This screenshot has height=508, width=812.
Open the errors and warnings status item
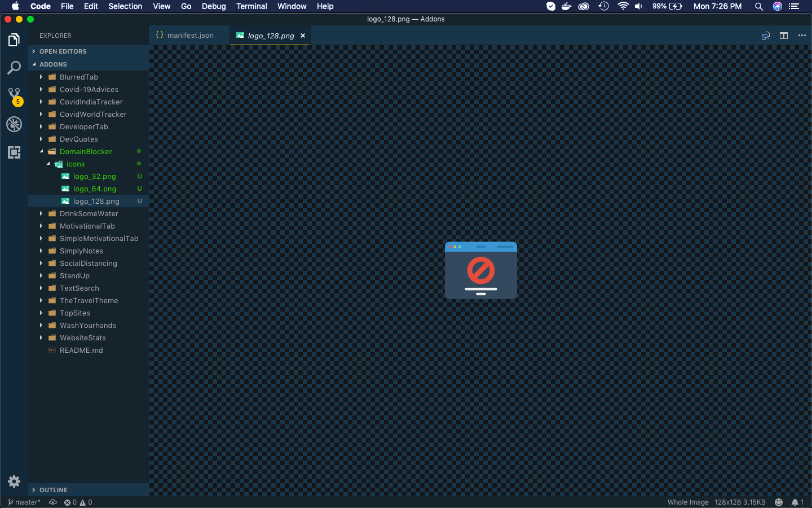point(78,502)
